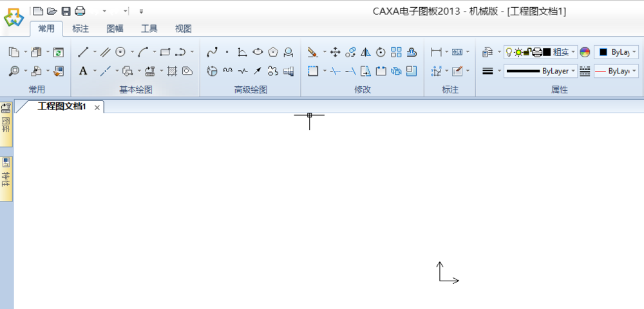
Task: Select the Line drawing tool
Action: click(x=83, y=52)
